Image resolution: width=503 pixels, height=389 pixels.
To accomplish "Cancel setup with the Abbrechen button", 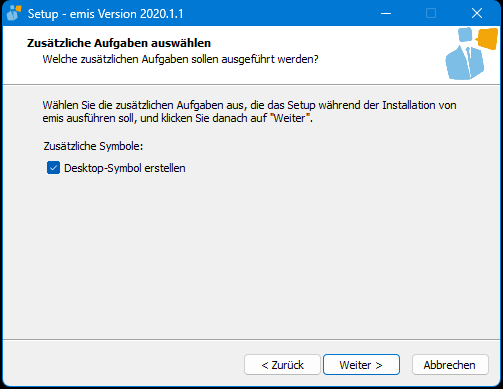I will point(450,365).
